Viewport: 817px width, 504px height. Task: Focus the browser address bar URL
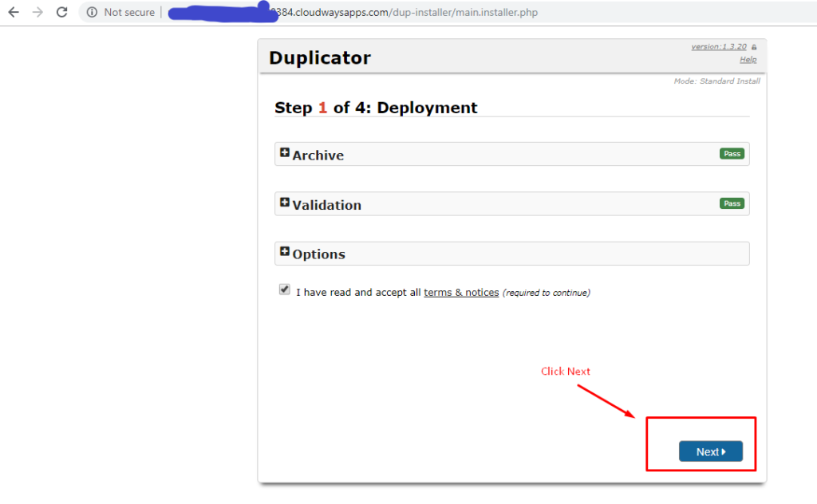tap(408, 12)
